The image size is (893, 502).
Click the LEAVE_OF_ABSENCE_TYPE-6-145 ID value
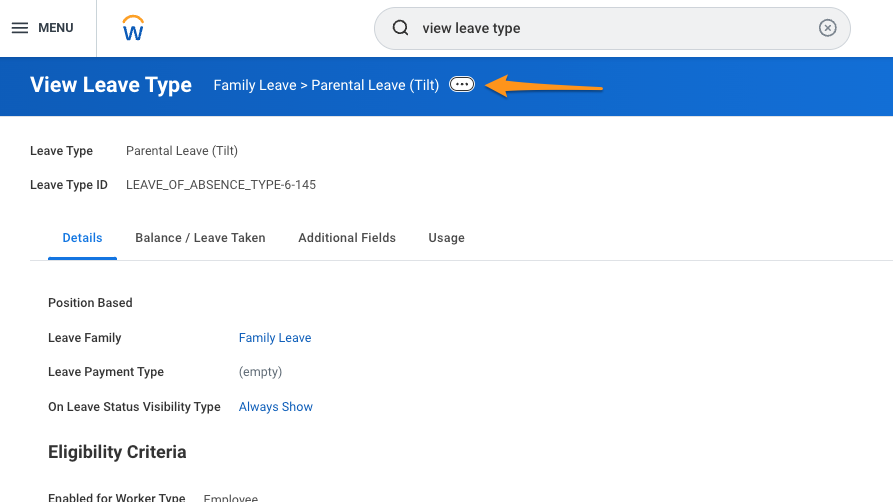[x=220, y=185]
